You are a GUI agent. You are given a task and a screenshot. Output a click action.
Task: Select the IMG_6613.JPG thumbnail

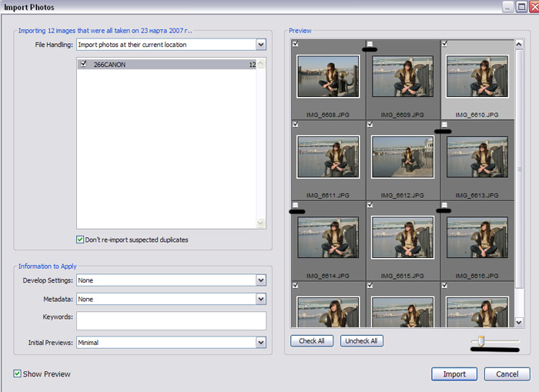pyautogui.click(x=477, y=157)
